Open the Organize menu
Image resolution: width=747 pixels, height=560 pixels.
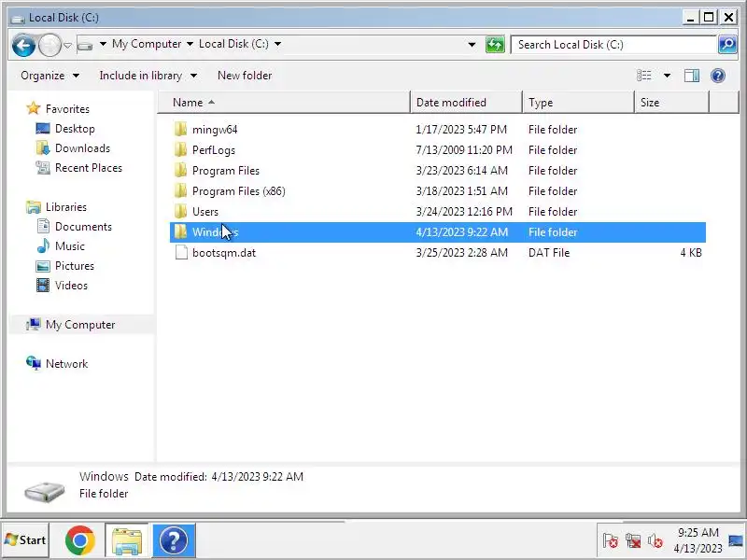(49, 76)
